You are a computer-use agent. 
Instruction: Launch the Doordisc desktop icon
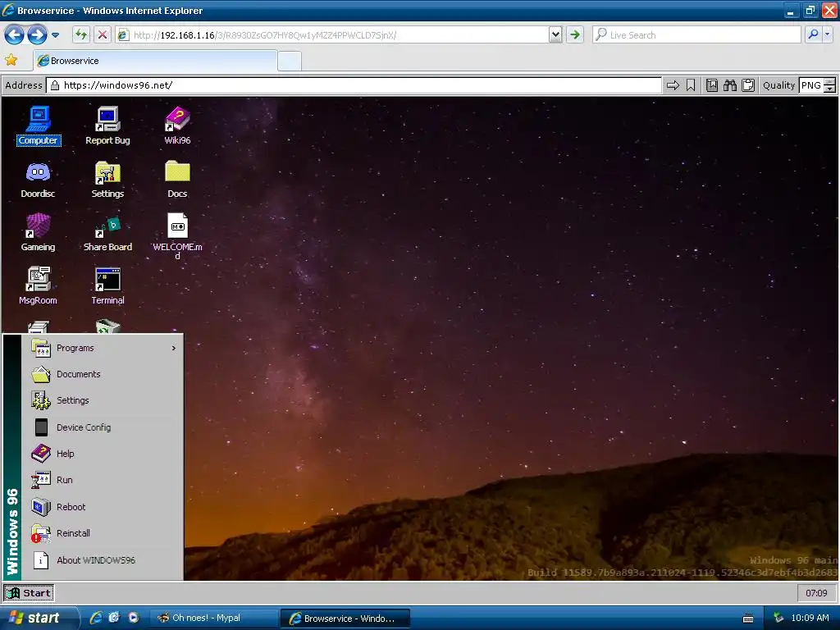38,180
